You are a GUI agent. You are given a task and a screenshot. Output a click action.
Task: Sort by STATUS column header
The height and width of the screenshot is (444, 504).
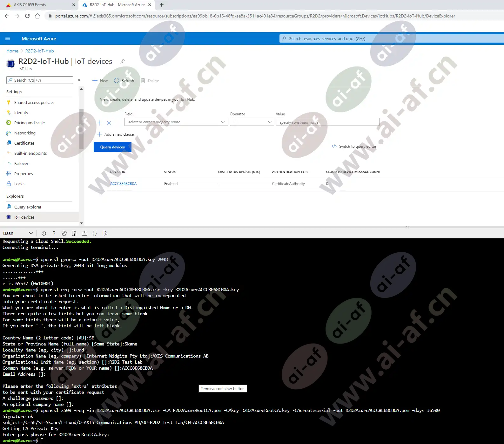170,172
